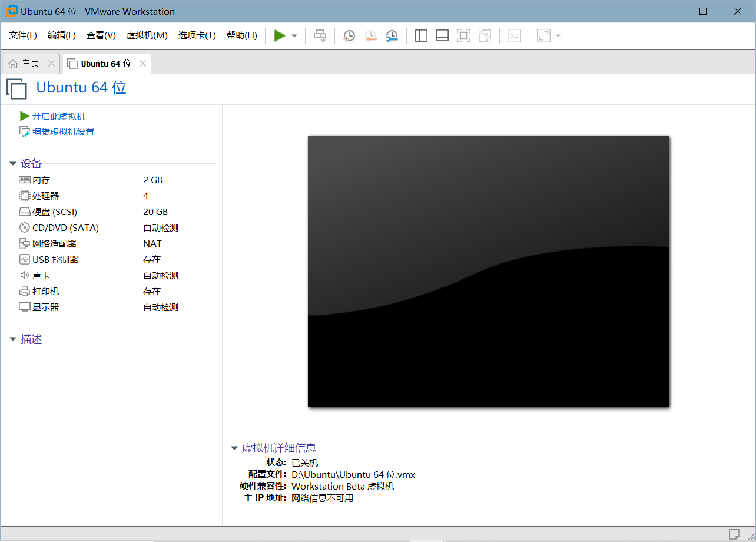756x542 pixels.
Task: Click the console view icon
Action: click(x=514, y=36)
